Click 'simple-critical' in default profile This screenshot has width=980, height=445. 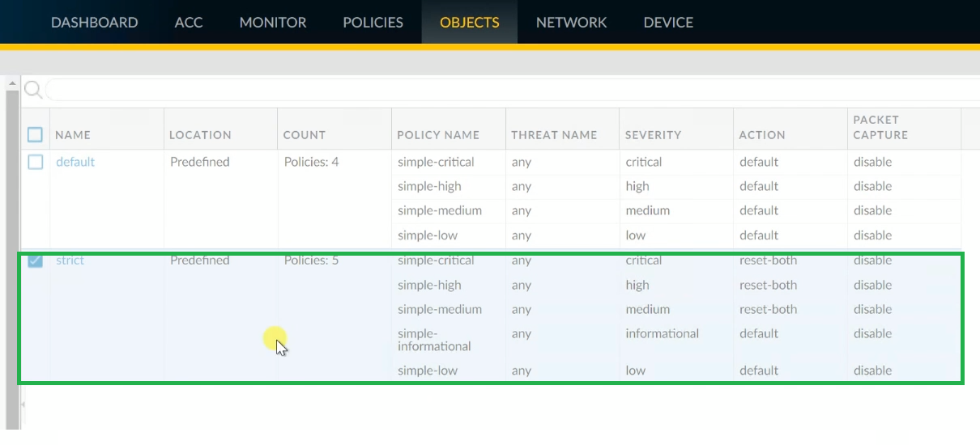tap(436, 162)
